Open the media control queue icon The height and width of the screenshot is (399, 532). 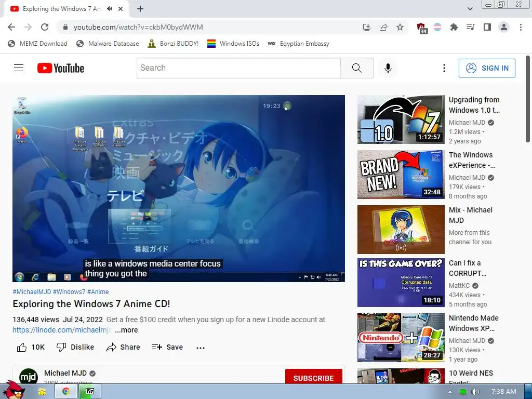pyautogui.click(x=470, y=27)
